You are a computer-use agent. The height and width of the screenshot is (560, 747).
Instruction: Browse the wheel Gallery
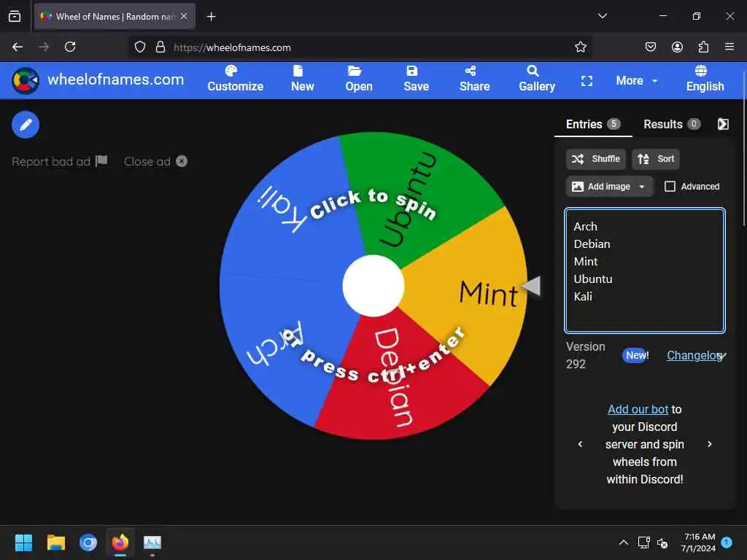pos(537,79)
